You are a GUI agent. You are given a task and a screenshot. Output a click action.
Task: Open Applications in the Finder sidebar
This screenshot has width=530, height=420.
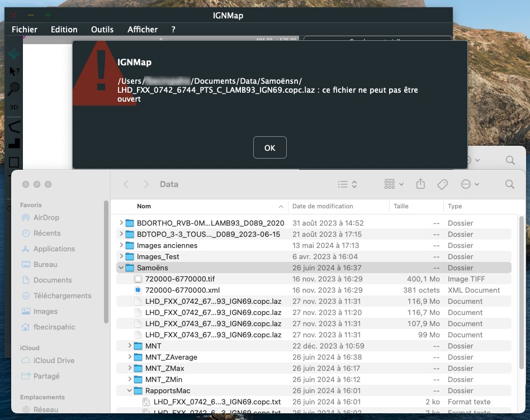(54, 249)
